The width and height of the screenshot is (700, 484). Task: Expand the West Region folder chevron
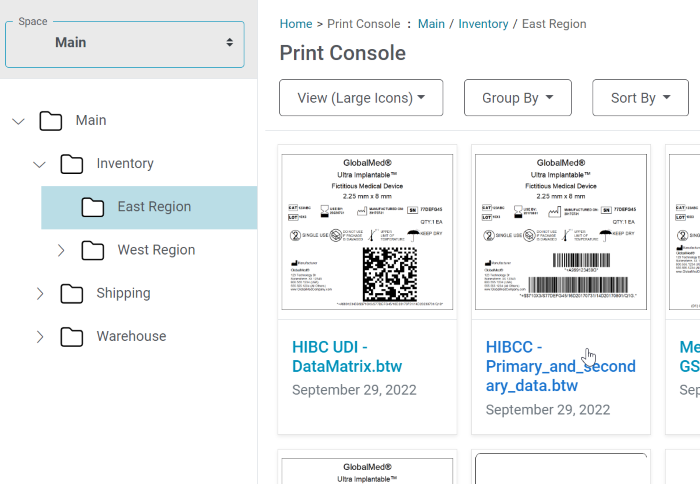[61, 250]
